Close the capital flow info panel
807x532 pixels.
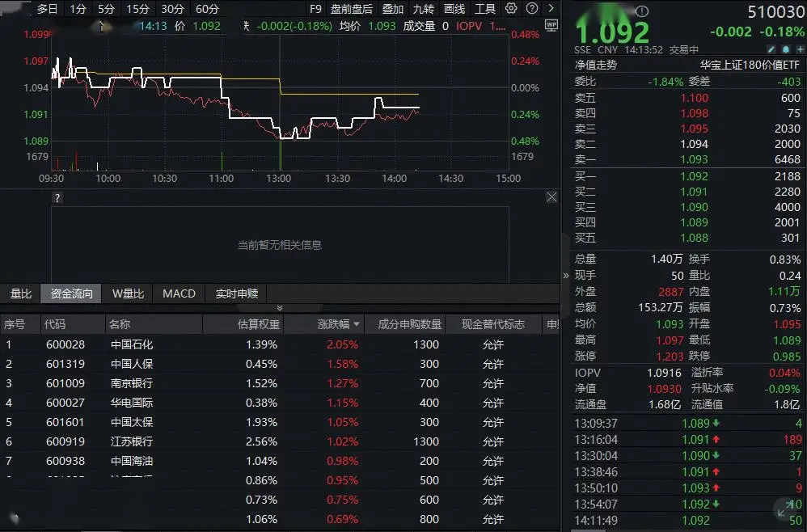[551, 197]
